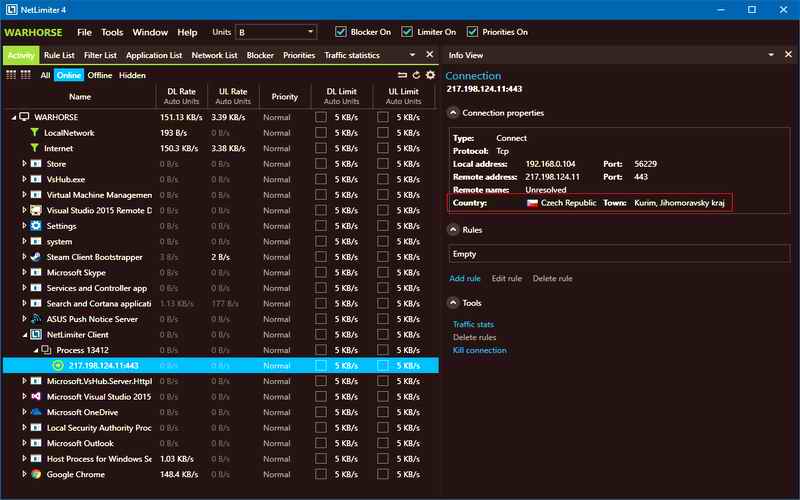The width and height of the screenshot is (800, 500).
Task: Enable the DL Limit checkbox for WARHORSE
Action: [320, 117]
